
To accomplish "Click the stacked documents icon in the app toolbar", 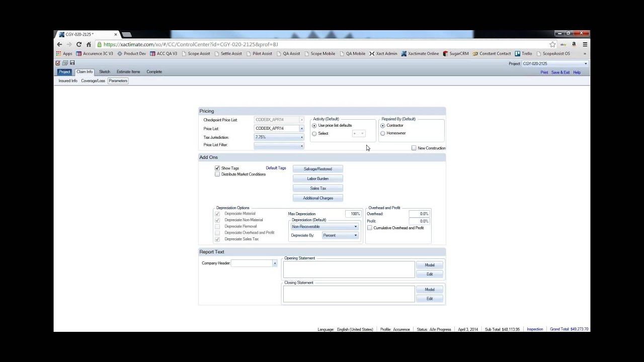I will click(x=65, y=63).
